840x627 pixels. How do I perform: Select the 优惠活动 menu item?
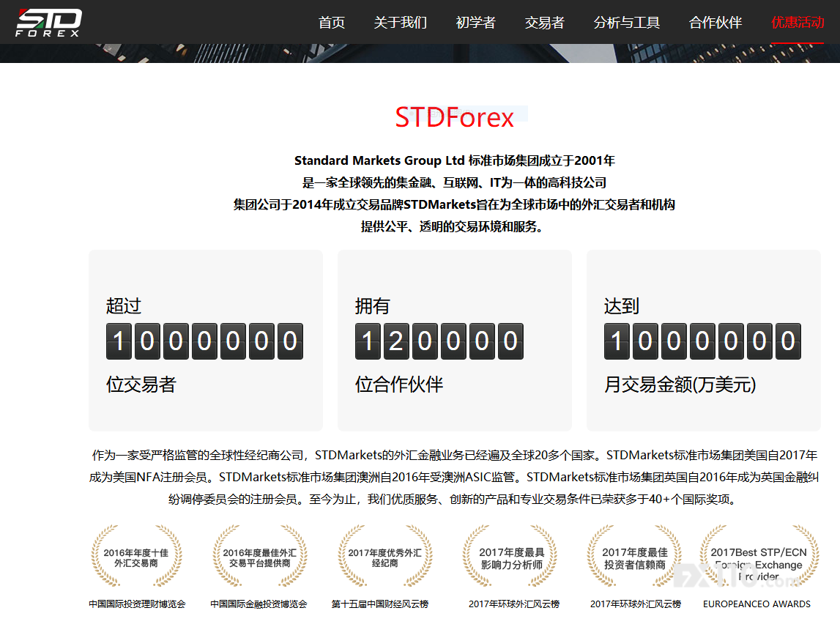point(798,23)
